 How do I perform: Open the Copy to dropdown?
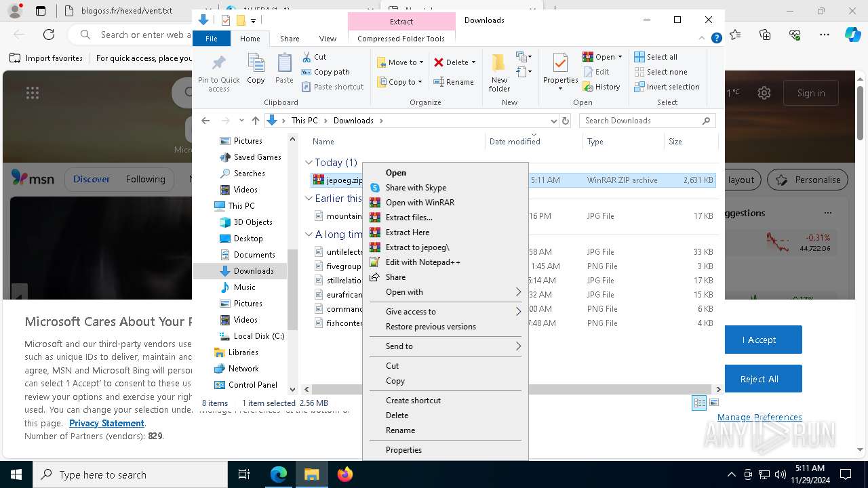[400, 82]
